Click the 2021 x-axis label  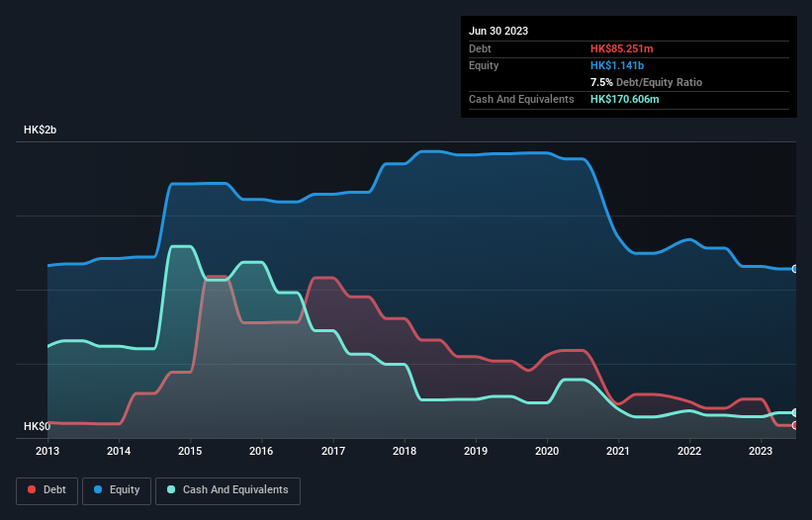point(618,451)
